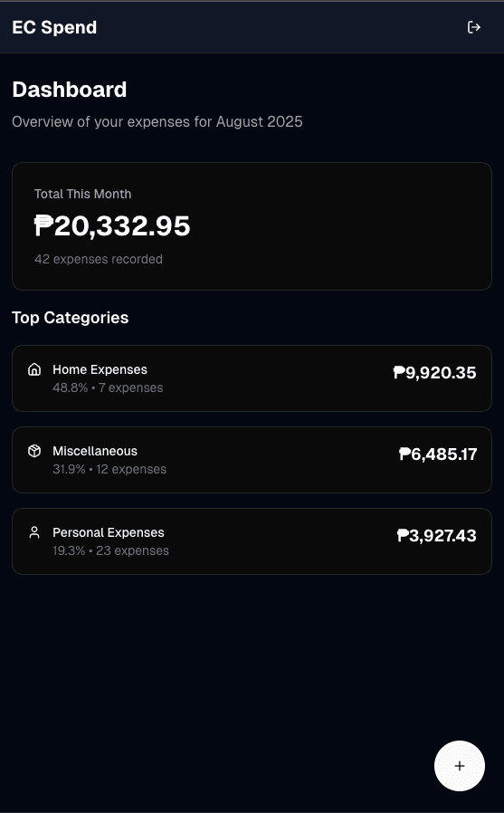Image resolution: width=504 pixels, height=813 pixels.
Task: Select the Total This Month card
Action: pyautogui.click(x=252, y=226)
